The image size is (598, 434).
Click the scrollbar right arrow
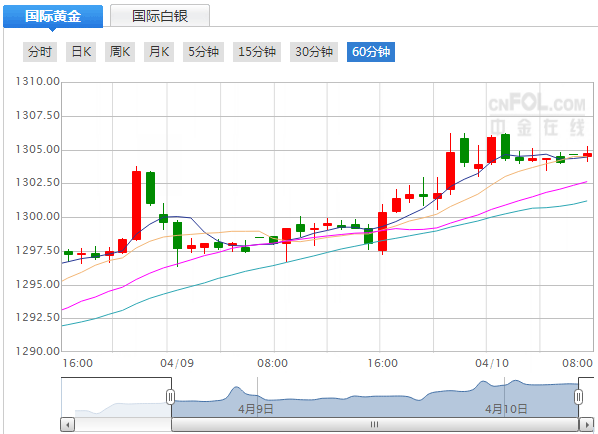click(586, 424)
